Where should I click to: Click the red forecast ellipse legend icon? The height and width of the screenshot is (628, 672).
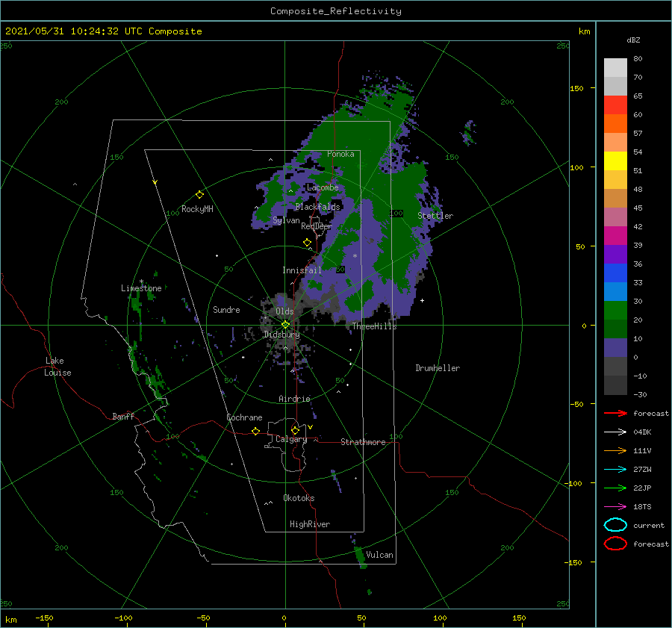615,544
